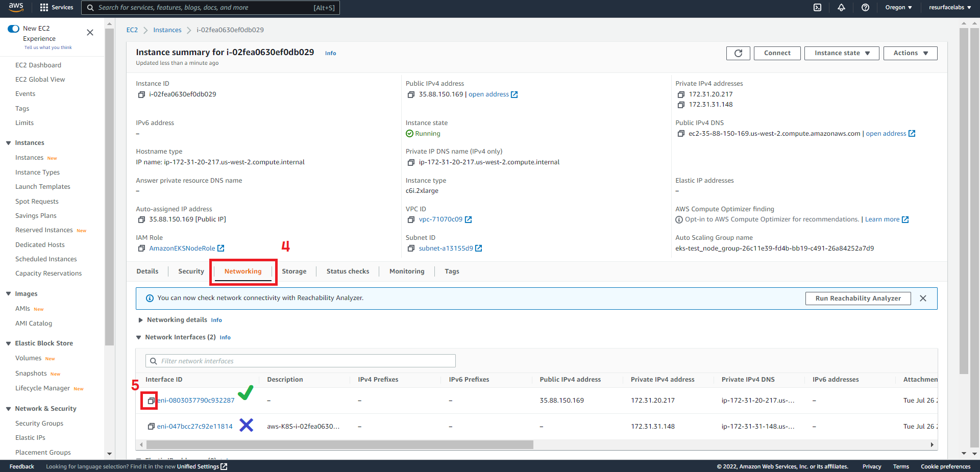Go to the EC2 breadcrumb link
The image size is (980, 472).
click(x=132, y=30)
